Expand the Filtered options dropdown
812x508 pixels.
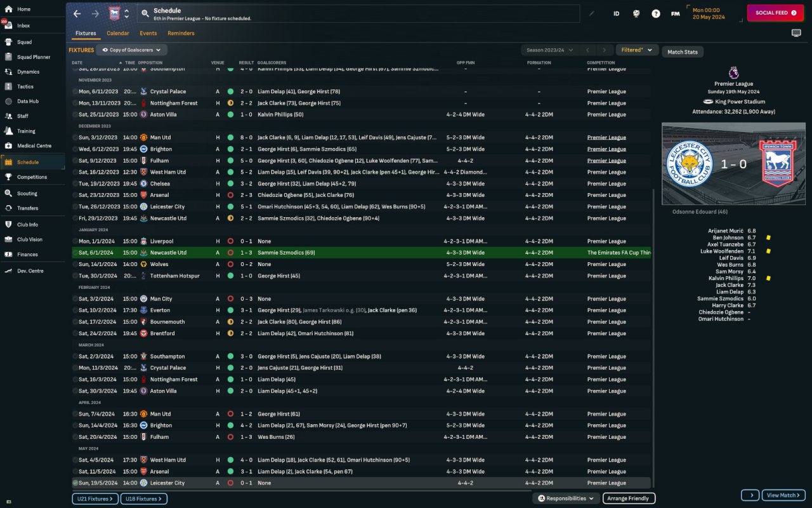pyautogui.click(x=637, y=50)
